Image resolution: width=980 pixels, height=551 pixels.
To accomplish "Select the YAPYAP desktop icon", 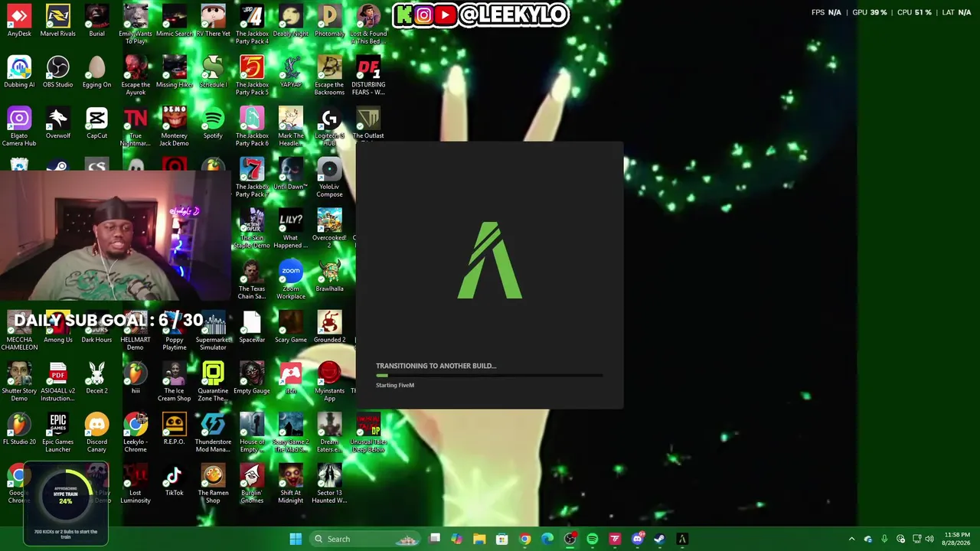I will 291,72.
